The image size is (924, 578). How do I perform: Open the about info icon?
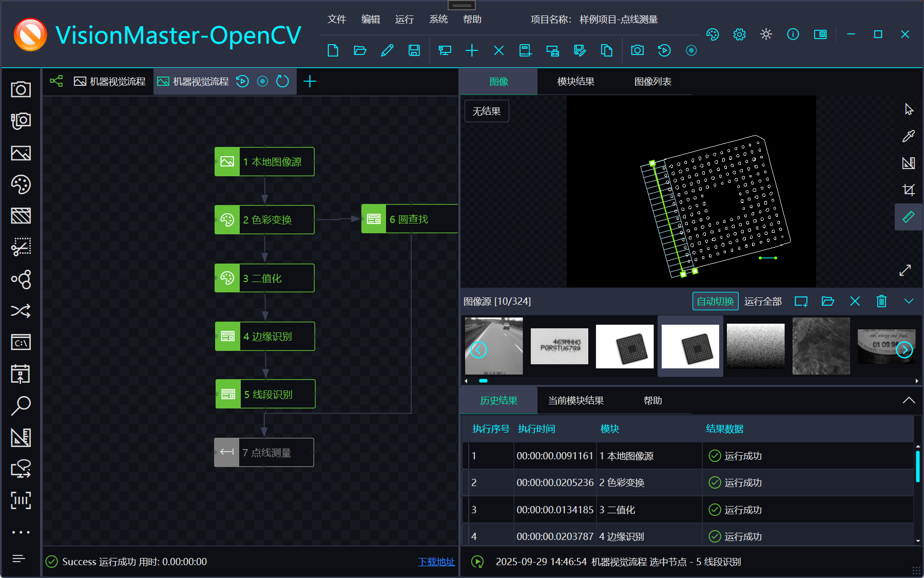click(x=793, y=34)
